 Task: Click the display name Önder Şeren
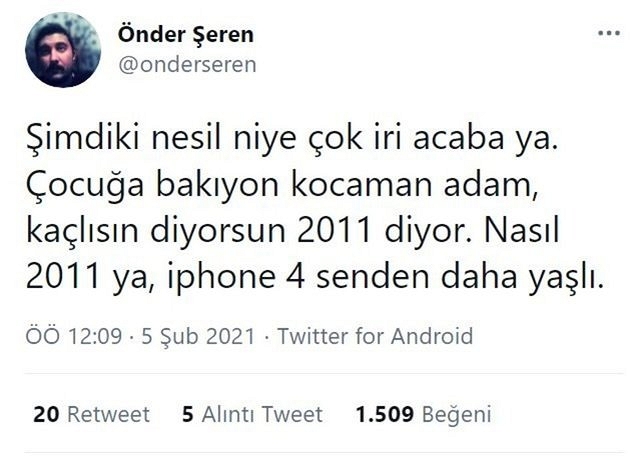tap(186, 34)
